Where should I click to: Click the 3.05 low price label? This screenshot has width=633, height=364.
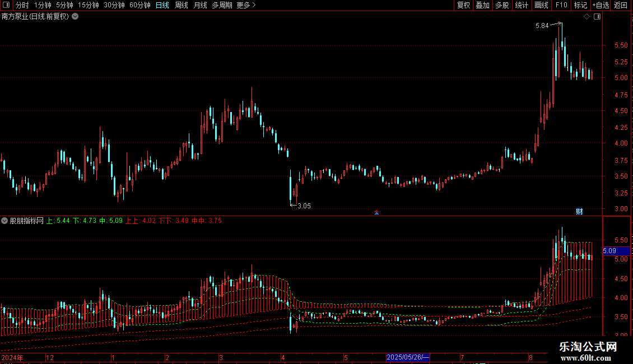304,206
